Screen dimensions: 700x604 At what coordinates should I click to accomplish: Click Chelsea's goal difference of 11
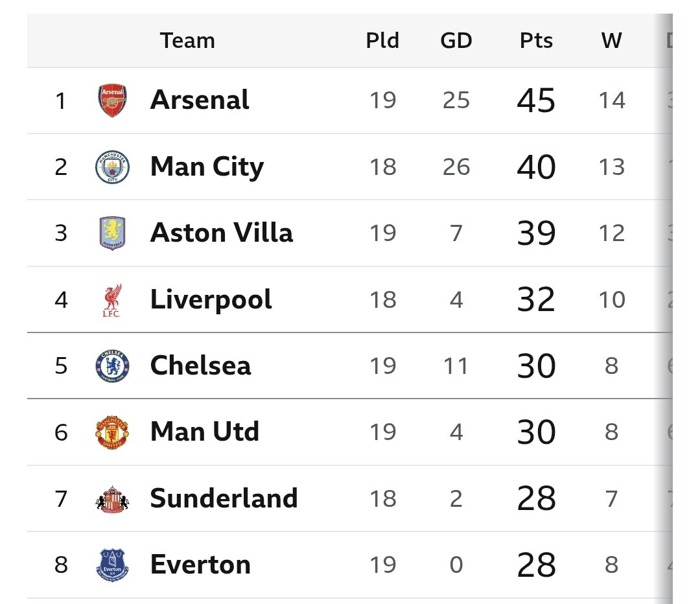(456, 366)
